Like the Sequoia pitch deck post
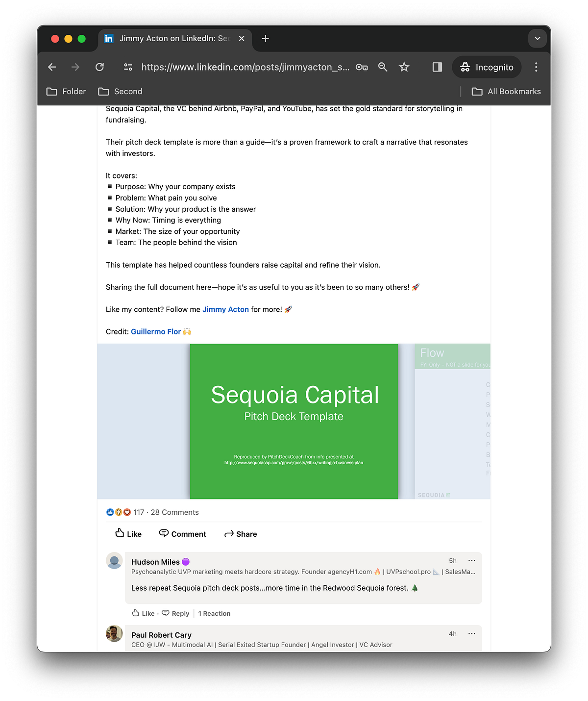This screenshot has width=588, height=701. click(128, 534)
